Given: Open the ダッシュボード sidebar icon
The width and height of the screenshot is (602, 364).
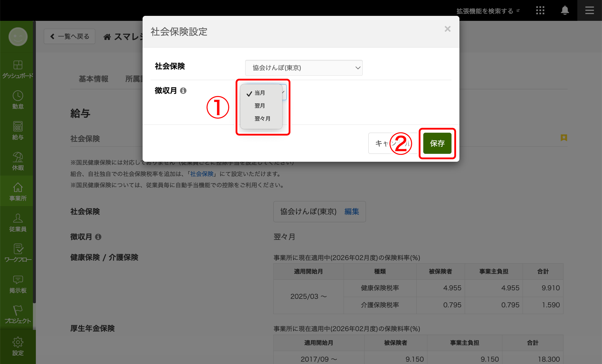Looking at the screenshot, I should [x=18, y=65].
